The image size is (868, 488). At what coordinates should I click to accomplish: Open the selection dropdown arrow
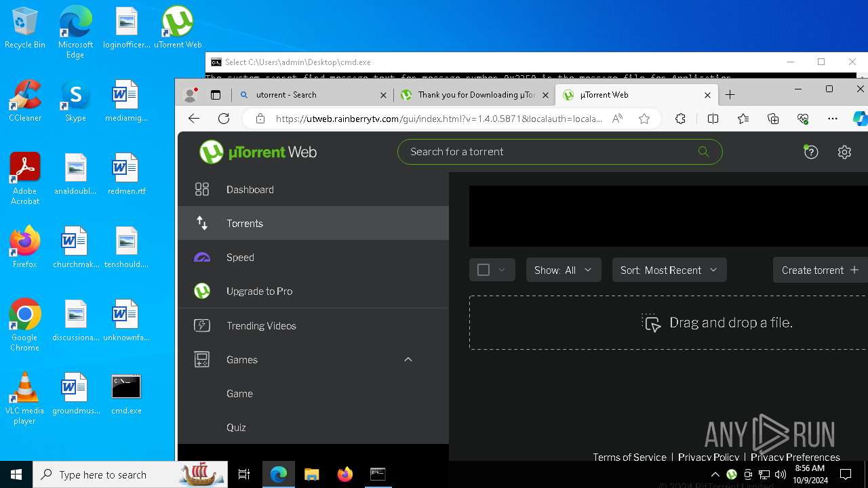502,270
